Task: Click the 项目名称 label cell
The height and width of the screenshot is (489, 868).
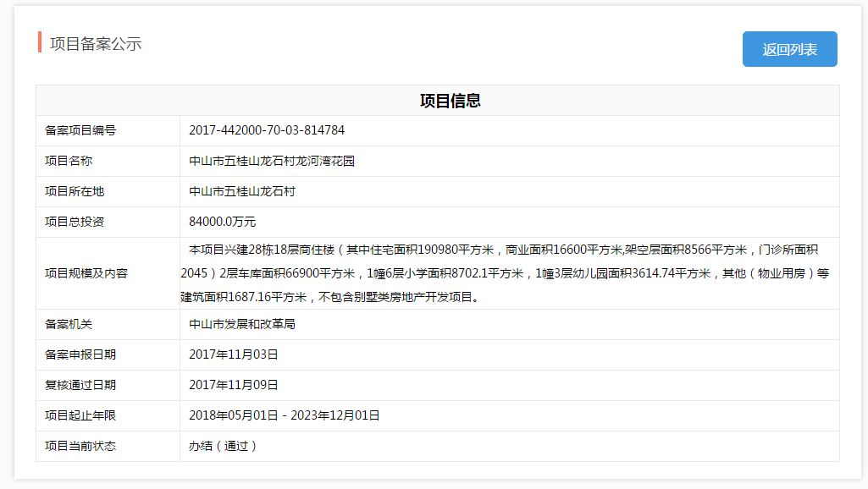Action: click(x=108, y=161)
